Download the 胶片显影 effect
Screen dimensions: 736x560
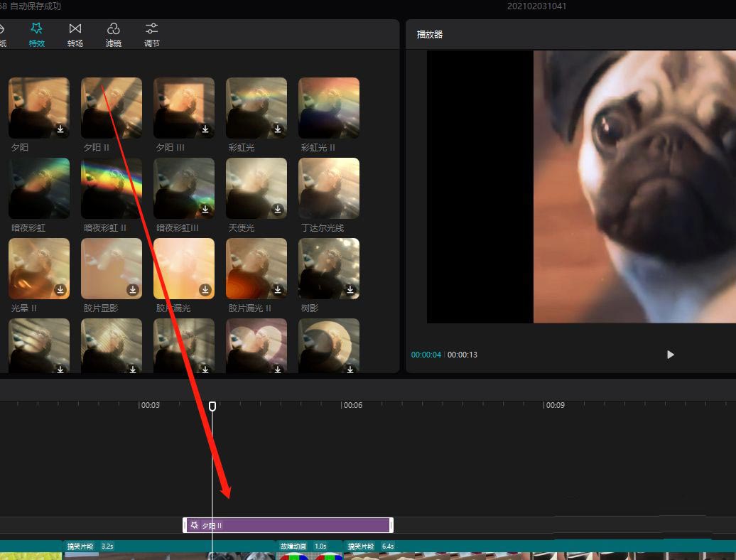tap(133, 290)
